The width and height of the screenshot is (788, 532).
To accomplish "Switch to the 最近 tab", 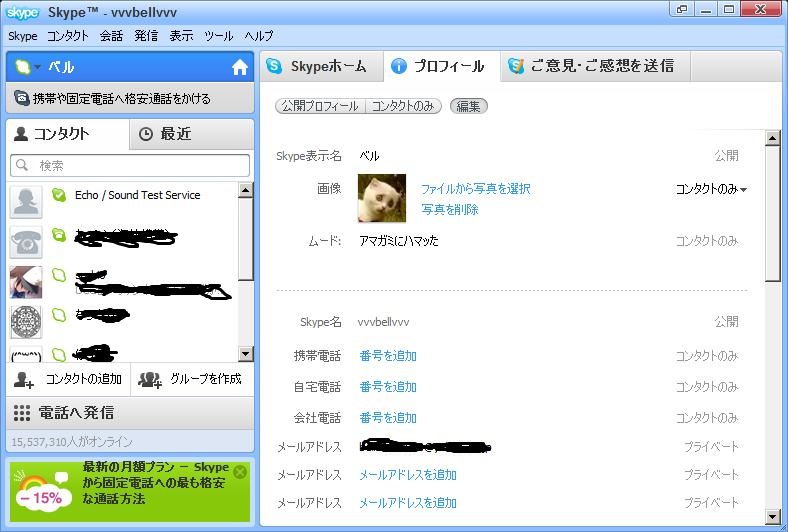I will 191,134.
